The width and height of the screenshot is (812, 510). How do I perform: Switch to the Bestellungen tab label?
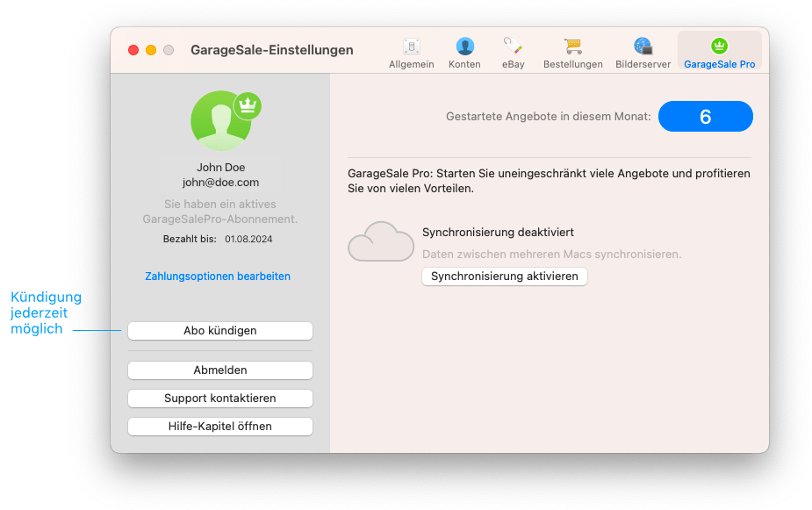click(x=572, y=65)
